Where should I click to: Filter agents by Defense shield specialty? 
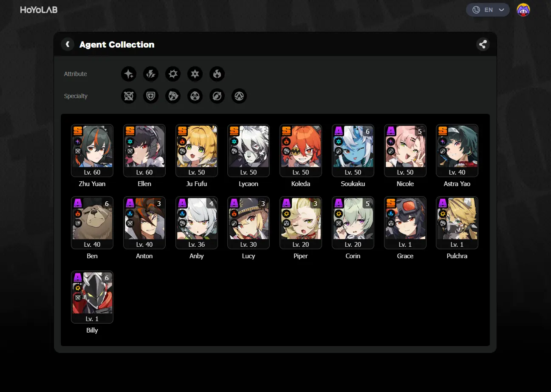151,96
